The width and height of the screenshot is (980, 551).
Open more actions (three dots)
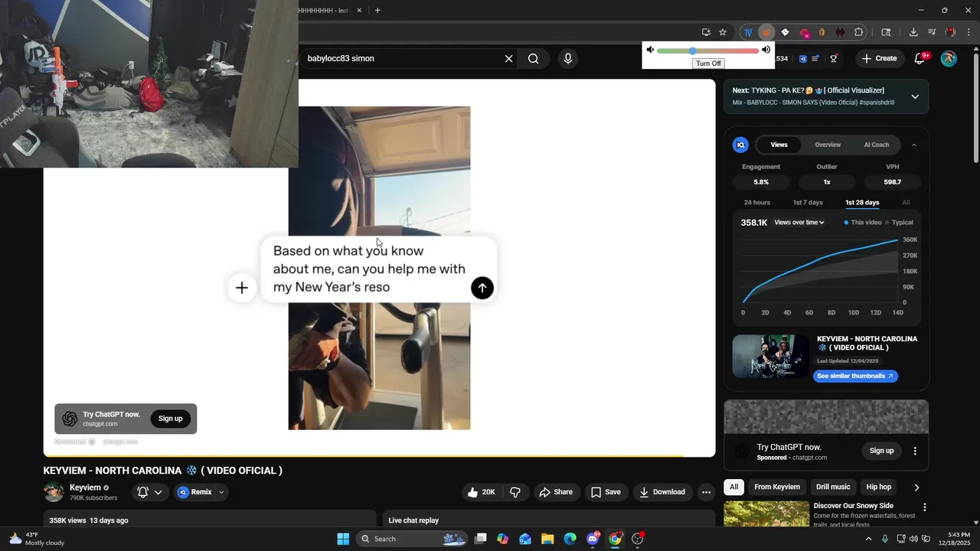point(706,492)
